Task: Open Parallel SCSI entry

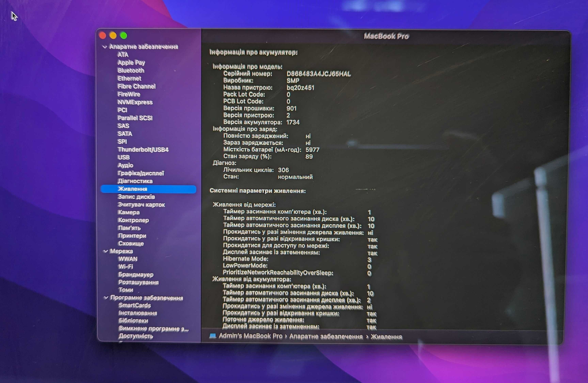Action: 135,118
